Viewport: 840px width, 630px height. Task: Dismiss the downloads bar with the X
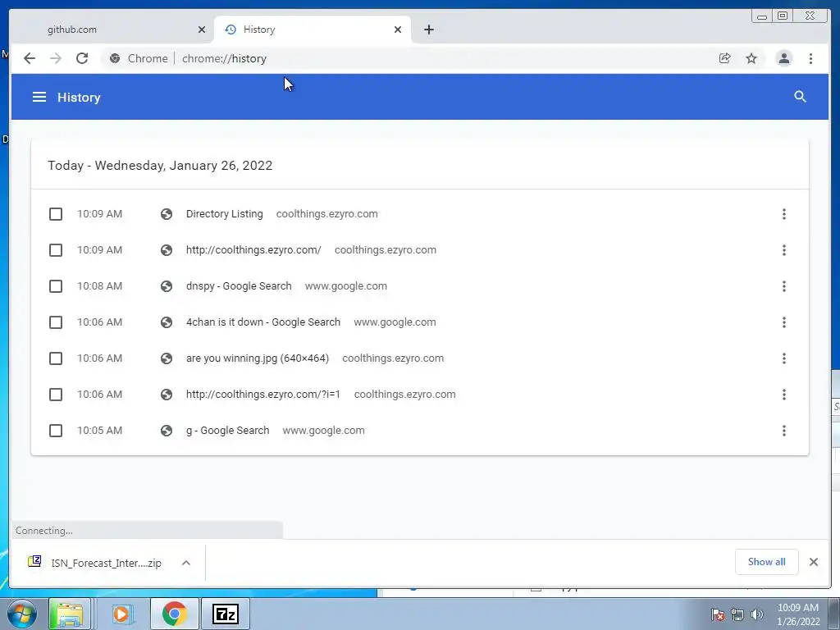[x=813, y=562]
